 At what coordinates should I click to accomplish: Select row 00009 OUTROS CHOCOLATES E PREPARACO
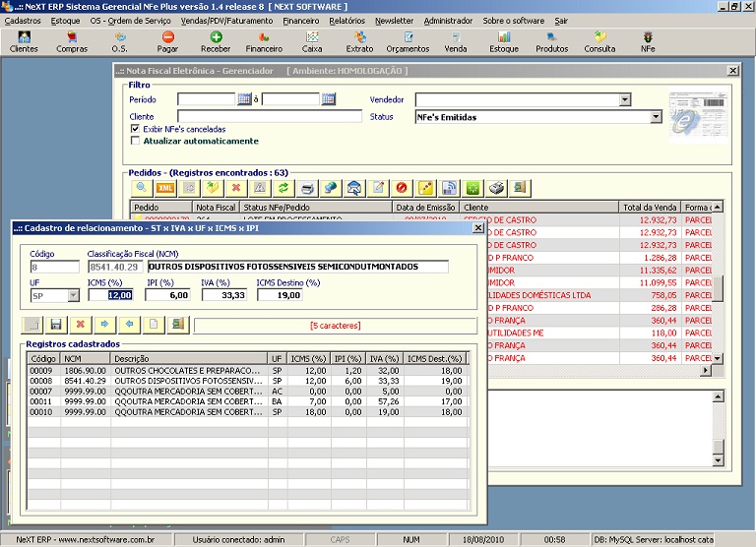(x=247, y=371)
